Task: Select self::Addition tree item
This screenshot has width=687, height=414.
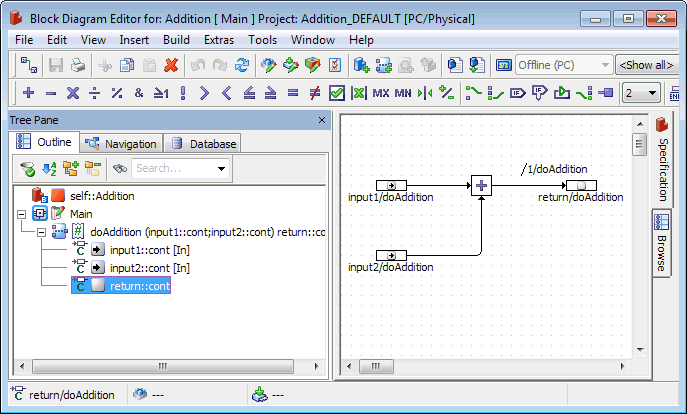Action: pyautogui.click(x=103, y=196)
